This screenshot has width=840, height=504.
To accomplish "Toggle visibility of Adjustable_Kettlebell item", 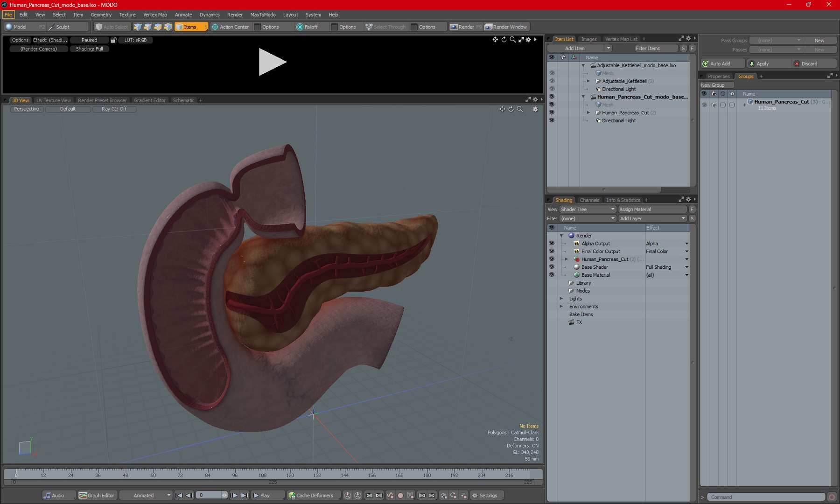I will 552,81.
